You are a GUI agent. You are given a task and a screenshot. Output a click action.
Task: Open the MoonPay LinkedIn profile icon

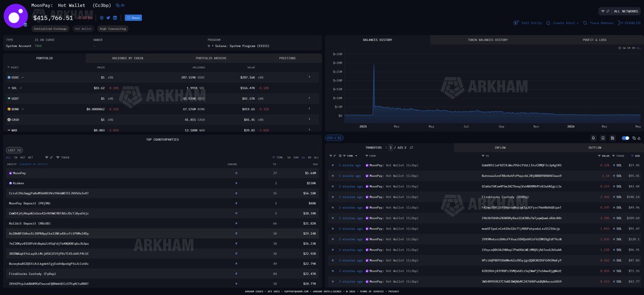click(x=115, y=18)
